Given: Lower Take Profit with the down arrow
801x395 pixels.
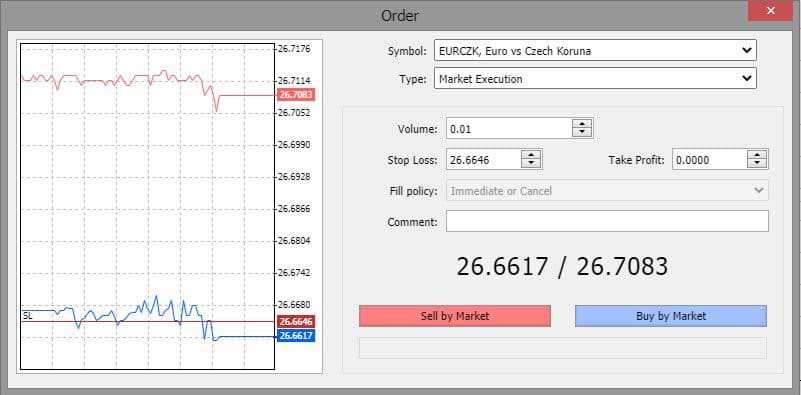Looking at the screenshot, I should click(x=757, y=164).
